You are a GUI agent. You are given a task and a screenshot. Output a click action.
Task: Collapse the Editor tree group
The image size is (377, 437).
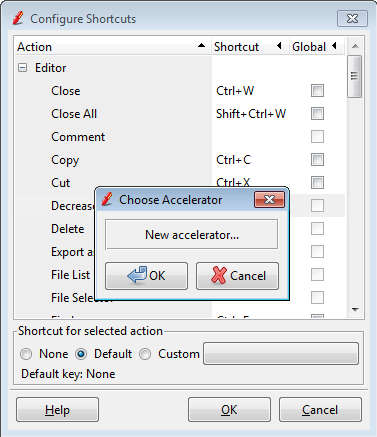coord(23,68)
